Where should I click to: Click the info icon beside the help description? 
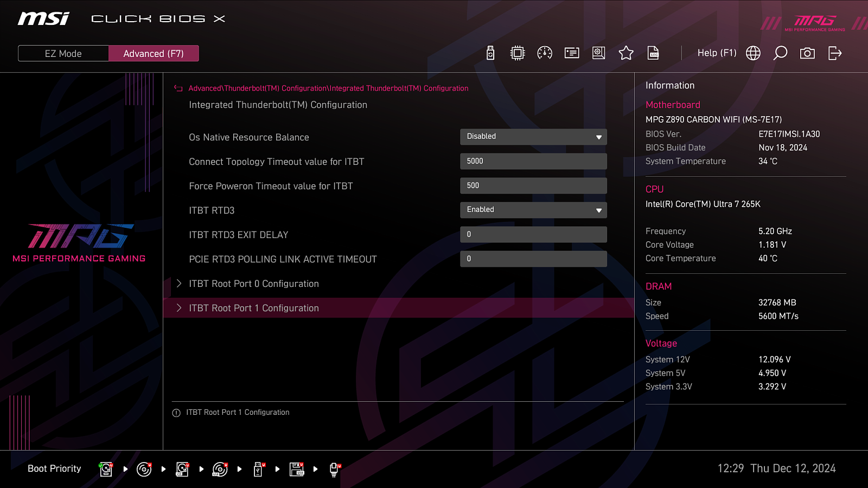pyautogui.click(x=176, y=413)
